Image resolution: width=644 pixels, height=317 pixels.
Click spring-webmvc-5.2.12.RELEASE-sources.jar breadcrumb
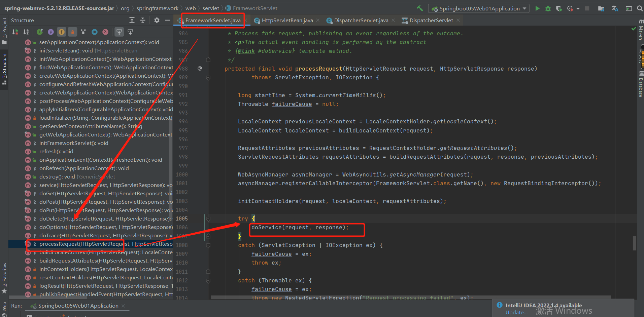tap(59, 8)
